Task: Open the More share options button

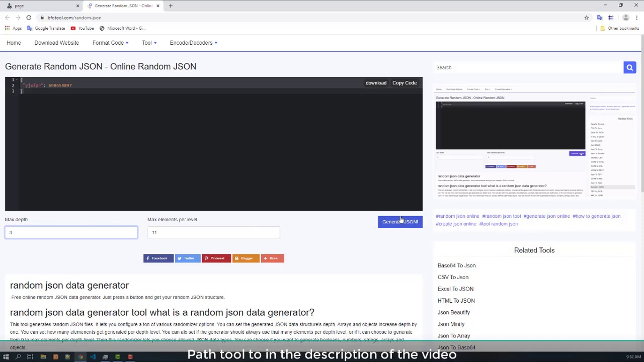Action: [272, 258]
